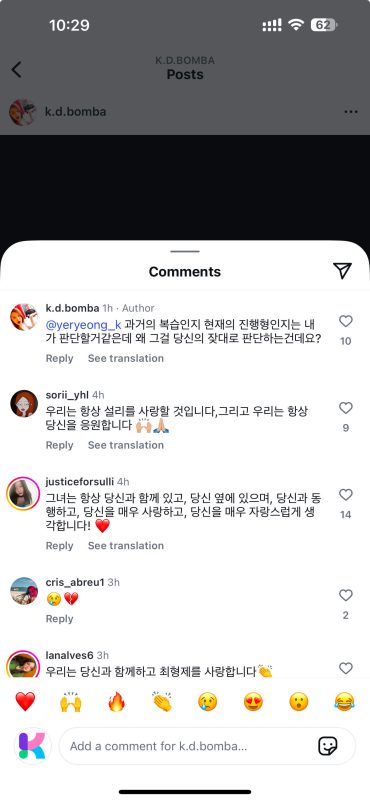Reply to sorii_yhl's comment

pyautogui.click(x=59, y=445)
